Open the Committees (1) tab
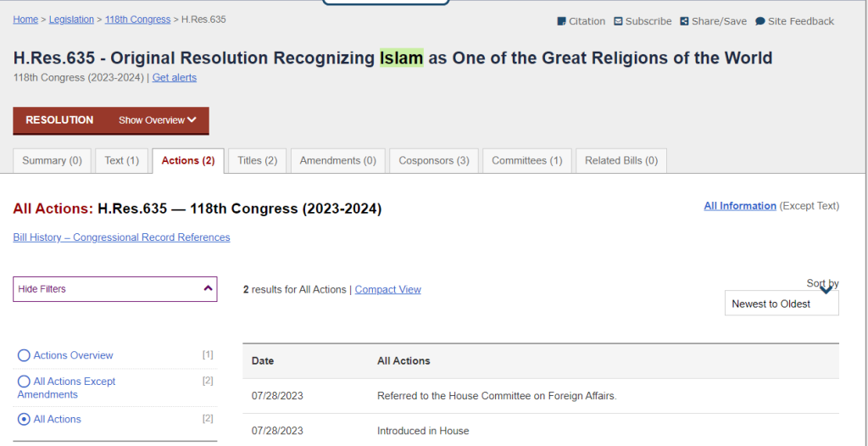Image resolution: width=868 pixels, height=446 pixels. click(527, 160)
